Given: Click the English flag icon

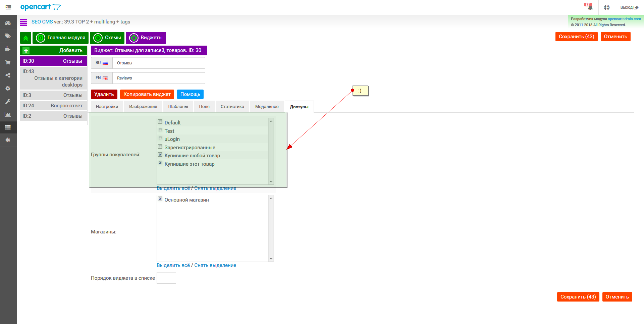Looking at the screenshot, I should pyautogui.click(x=105, y=78).
